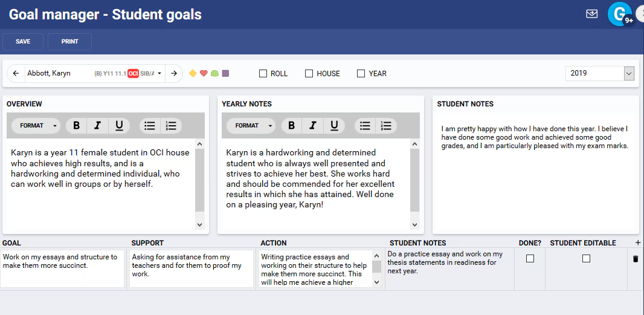
Task: Open the mail envelope icon
Action: pos(592,14)
